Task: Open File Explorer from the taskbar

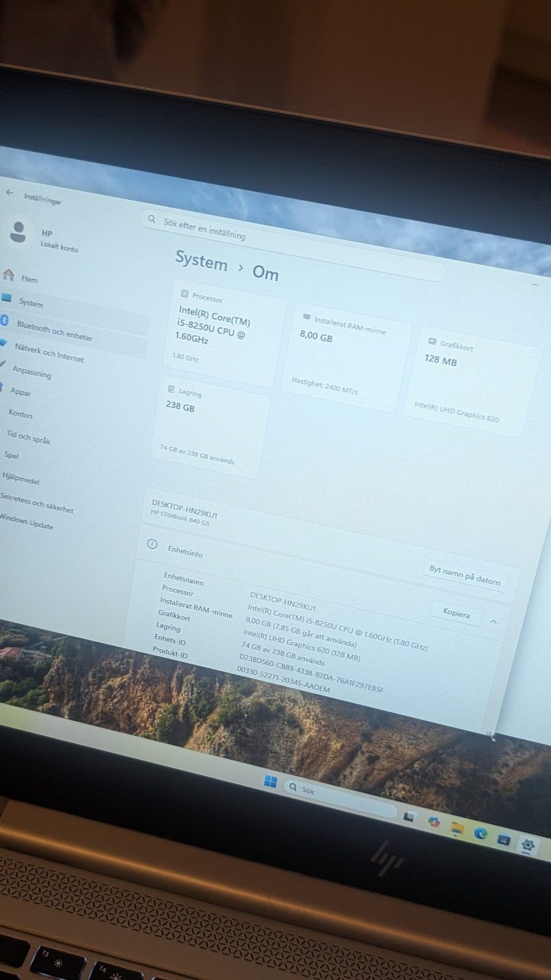Action: pyautogui.click(x=457, y=828)
